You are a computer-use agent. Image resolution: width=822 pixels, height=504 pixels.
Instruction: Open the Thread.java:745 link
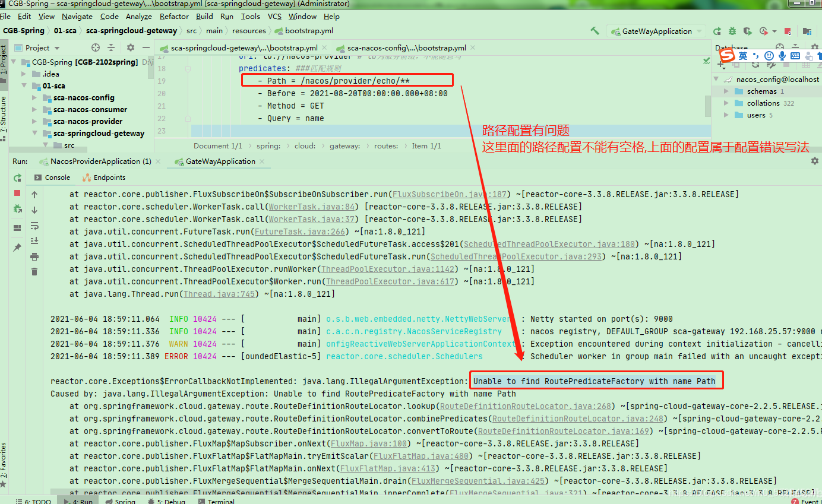(x=219, y=294)
